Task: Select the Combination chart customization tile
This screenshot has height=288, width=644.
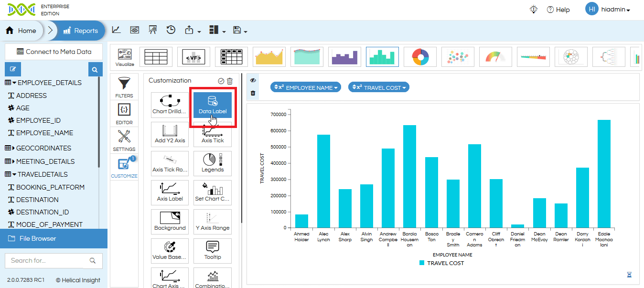Action: click(213, 278)
